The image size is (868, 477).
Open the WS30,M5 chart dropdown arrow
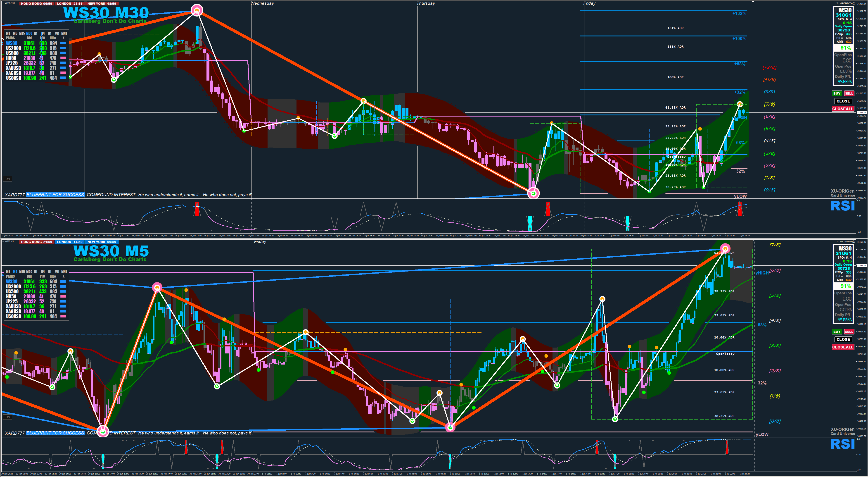coord(3,242)
